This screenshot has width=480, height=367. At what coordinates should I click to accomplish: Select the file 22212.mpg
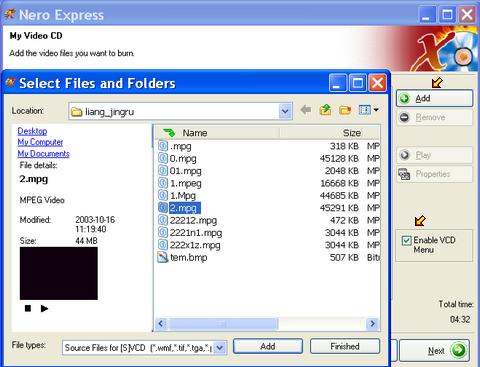193,220
